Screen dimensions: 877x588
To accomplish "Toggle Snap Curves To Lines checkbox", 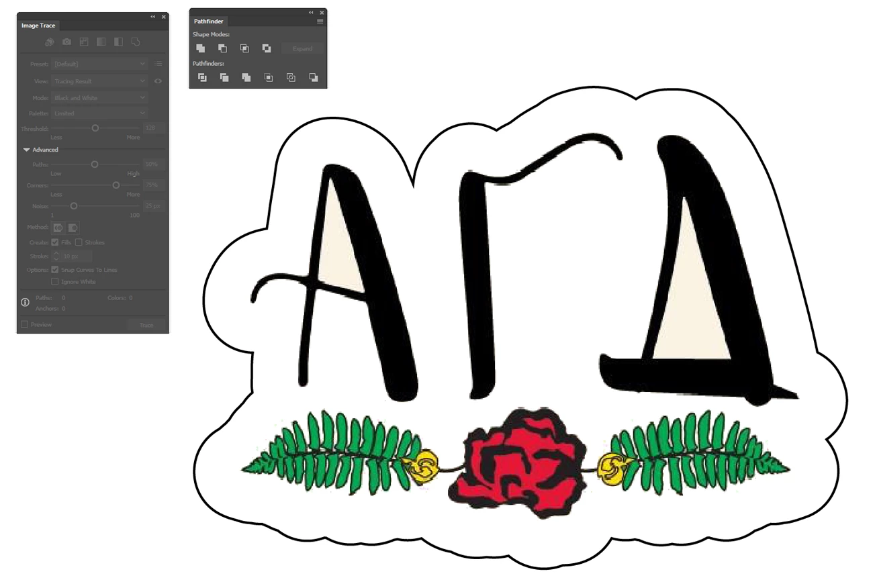I will [x=55, y=270].
